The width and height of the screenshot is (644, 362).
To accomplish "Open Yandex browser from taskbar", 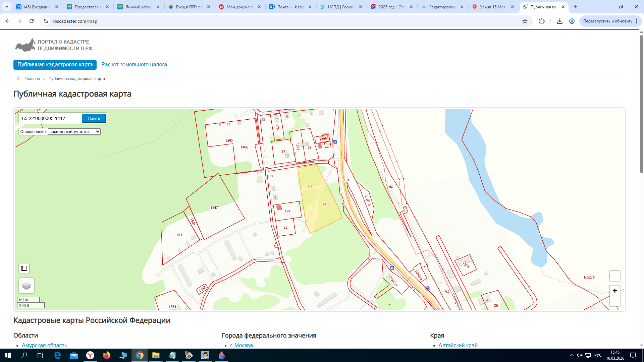I will point(90,355).
